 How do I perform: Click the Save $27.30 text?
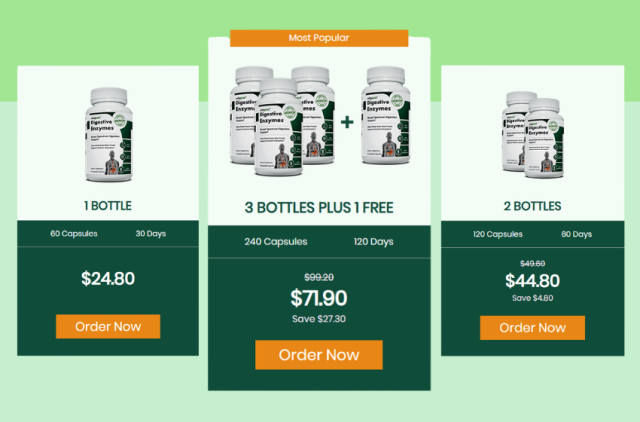(319, 319)
